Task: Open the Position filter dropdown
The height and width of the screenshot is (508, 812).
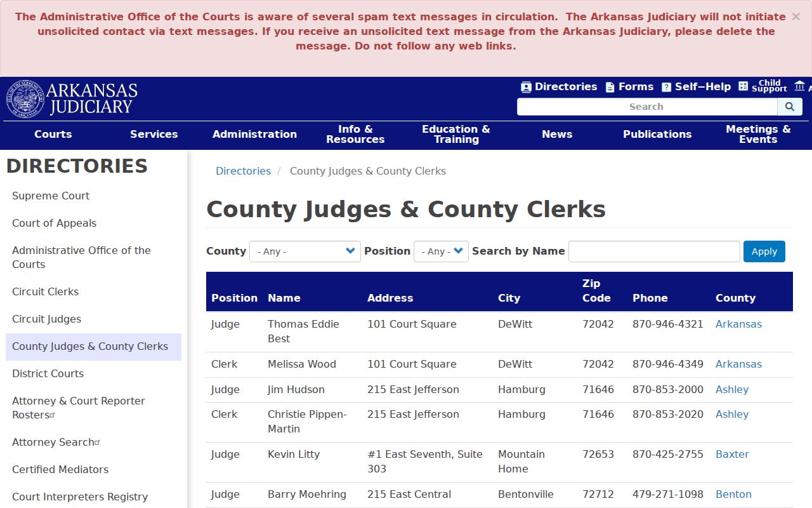Action: [441, 251]
